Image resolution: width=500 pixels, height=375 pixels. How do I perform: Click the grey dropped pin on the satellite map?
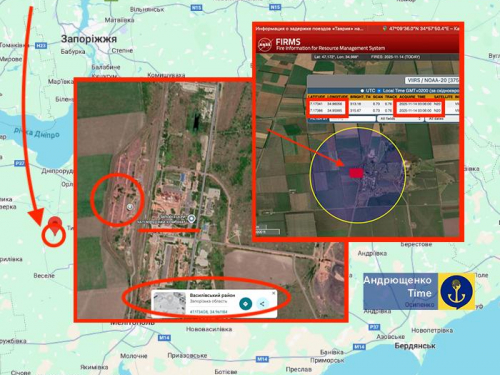[130, 207]
